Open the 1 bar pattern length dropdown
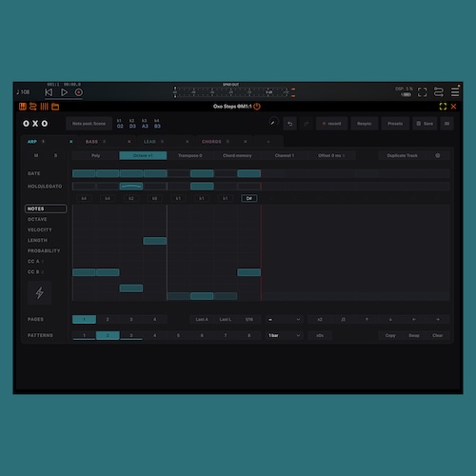Image resolution: width=476 pixels, height=476 pixels. point(284,335)
